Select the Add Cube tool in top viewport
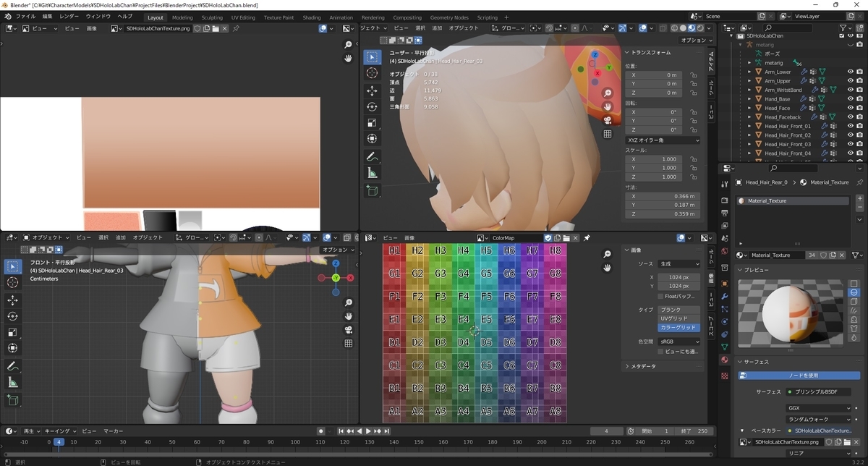This screenshot has width=868, height=466. 371,191
